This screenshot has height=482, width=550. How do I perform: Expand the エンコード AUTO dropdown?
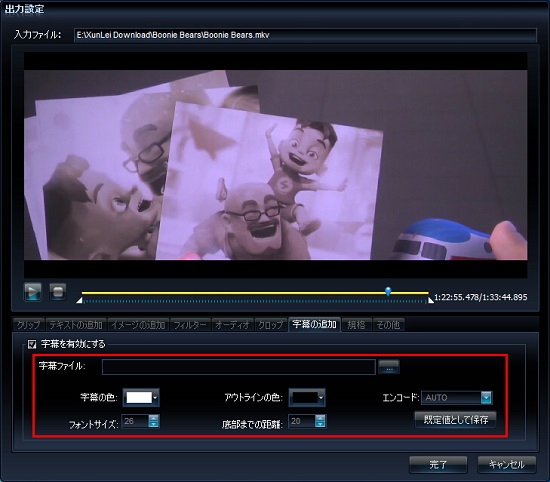pos(486,398)
